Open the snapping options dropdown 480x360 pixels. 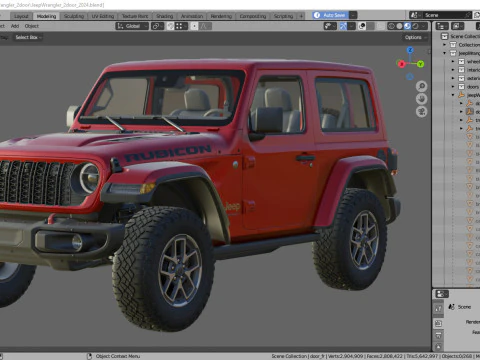click(x=181, y=26)
